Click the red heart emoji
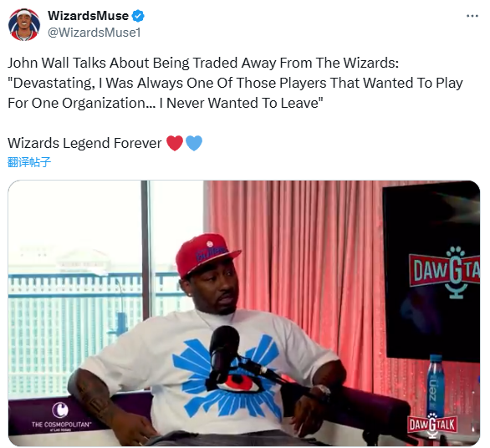 pyautogui.click(x=175, y=143)
